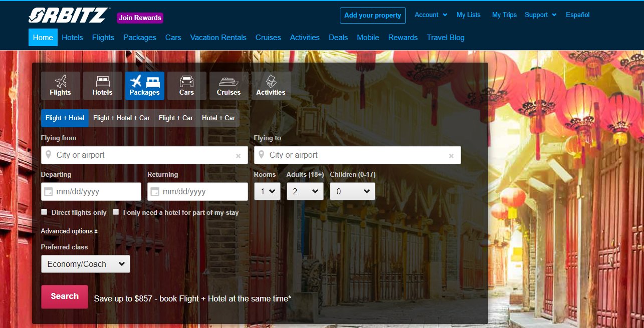Viewport: 644px width, 328px height.
Task: Clear the Flying from field with the x icon
Action: 238,155
